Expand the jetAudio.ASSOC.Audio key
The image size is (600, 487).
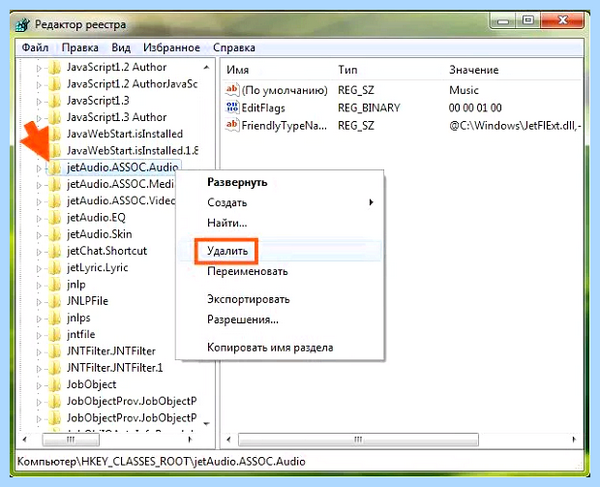pyautogui.click(x=39, y=168)
